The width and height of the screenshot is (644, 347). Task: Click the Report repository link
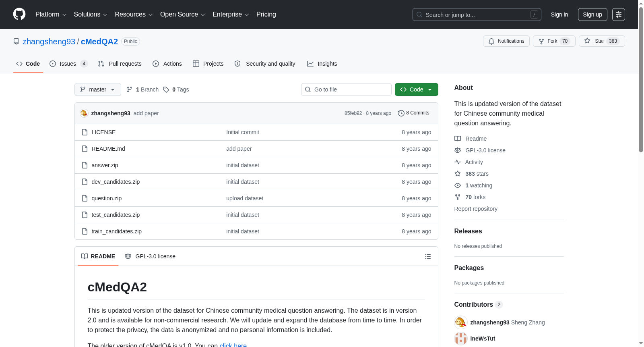[x=476, y=209]
